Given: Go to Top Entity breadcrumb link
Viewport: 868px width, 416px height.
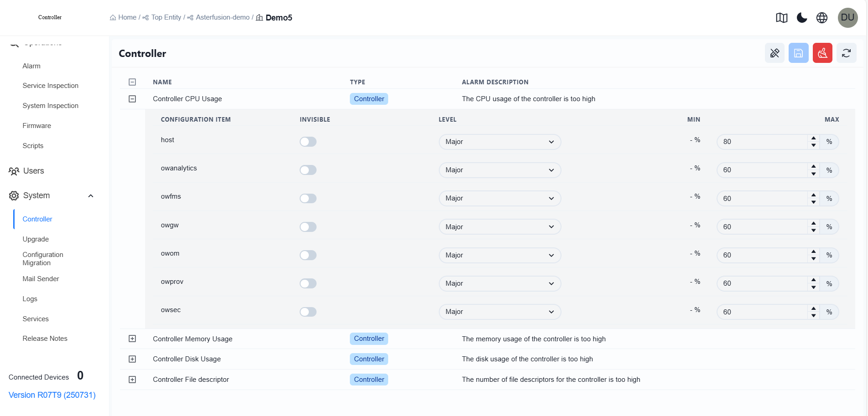Looking at the screenshot, I should [x=166, y=17].
